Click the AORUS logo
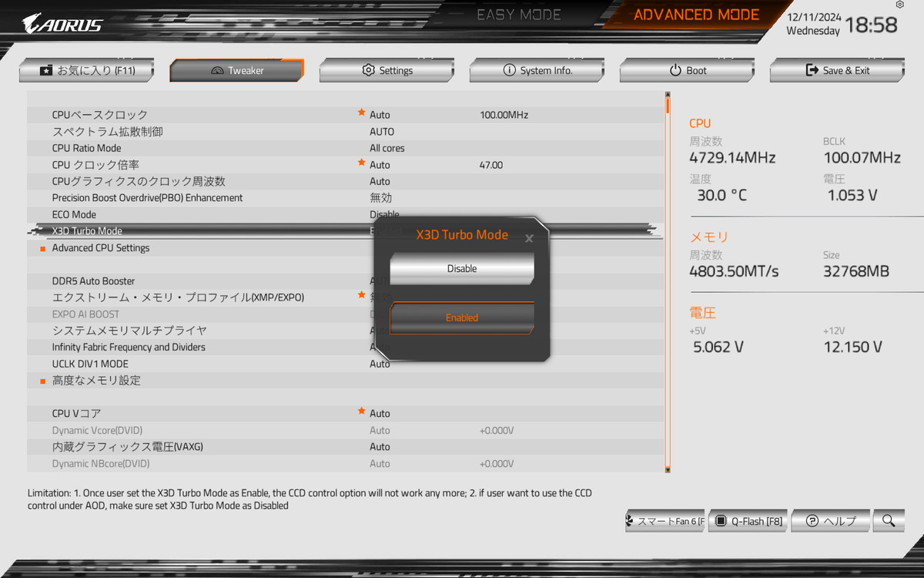This screenshot has height=578, width=924. [62, 24]
